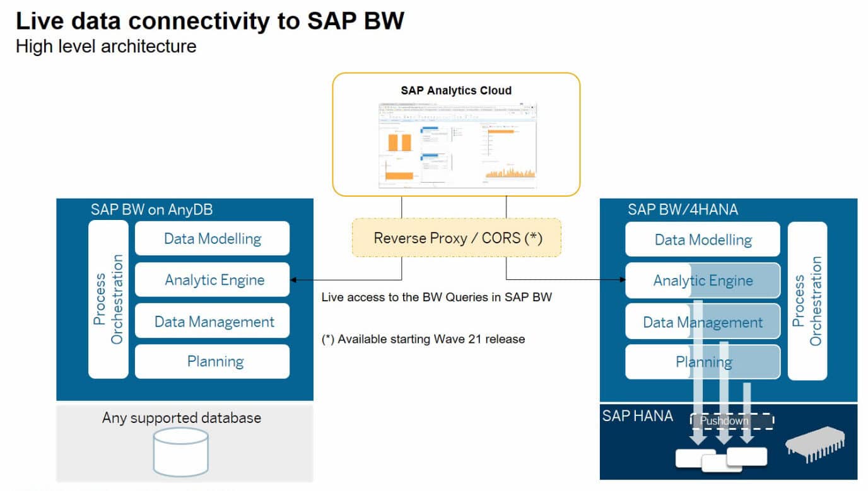Click the orange bar chart in the dashboard screenshot
The image size is (868, 491).
pos(399,141)
